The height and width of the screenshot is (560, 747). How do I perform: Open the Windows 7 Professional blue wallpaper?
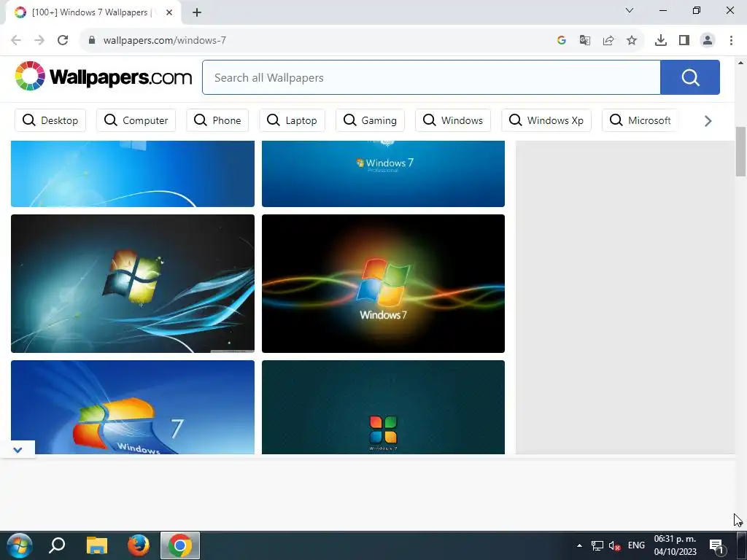pyautogui.click(x=383, y=174)
